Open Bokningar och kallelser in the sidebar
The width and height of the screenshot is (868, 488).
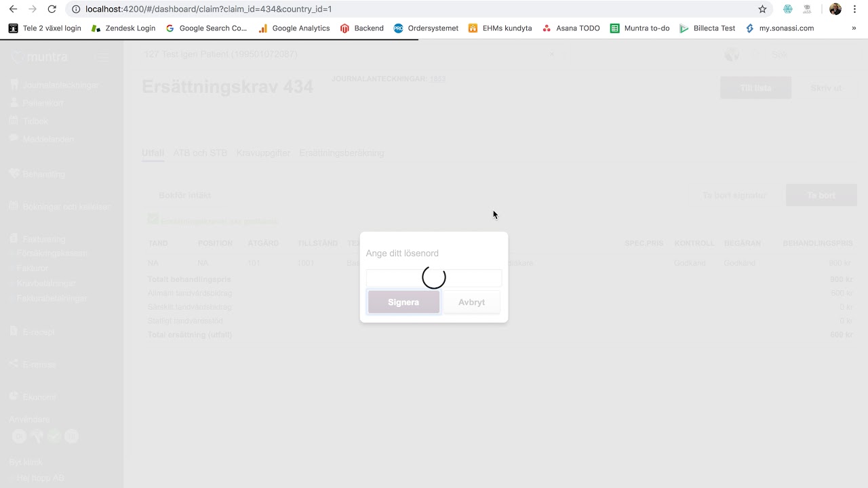tap(60, 207)
